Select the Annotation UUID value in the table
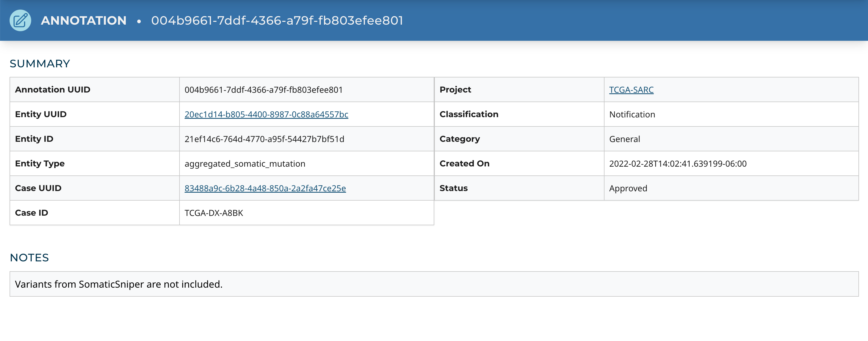This screenshot has height=341, width=868. pyautogui.click(x=264, y=90)
